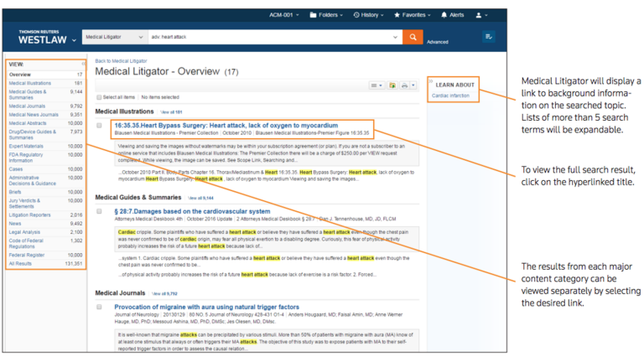This screenshot has height=362, width=644.
Task: Open the ACM-001 client ID dropdown
Action: point(283,15)
